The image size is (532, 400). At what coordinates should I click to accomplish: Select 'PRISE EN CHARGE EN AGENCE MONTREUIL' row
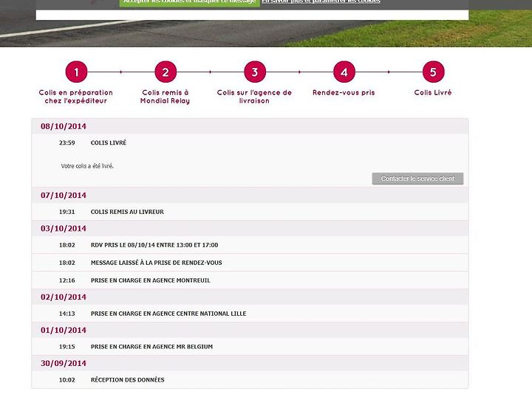(250, 280)
